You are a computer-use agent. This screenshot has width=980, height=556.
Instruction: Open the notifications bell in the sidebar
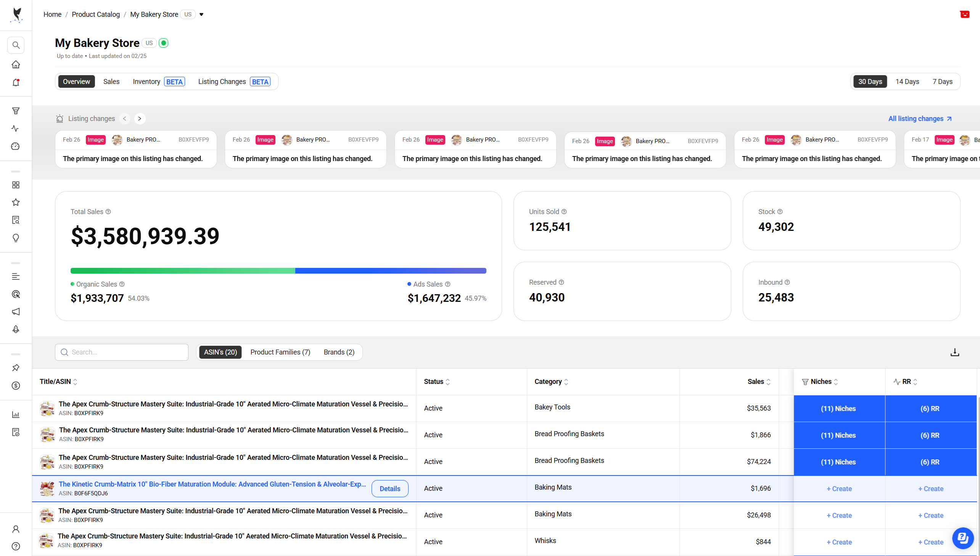[16, 82]
